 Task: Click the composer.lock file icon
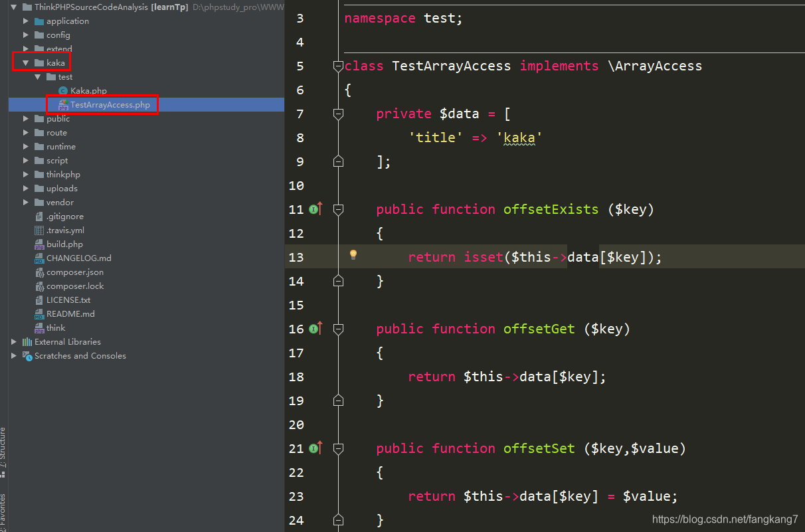click(x=39, y=286)
